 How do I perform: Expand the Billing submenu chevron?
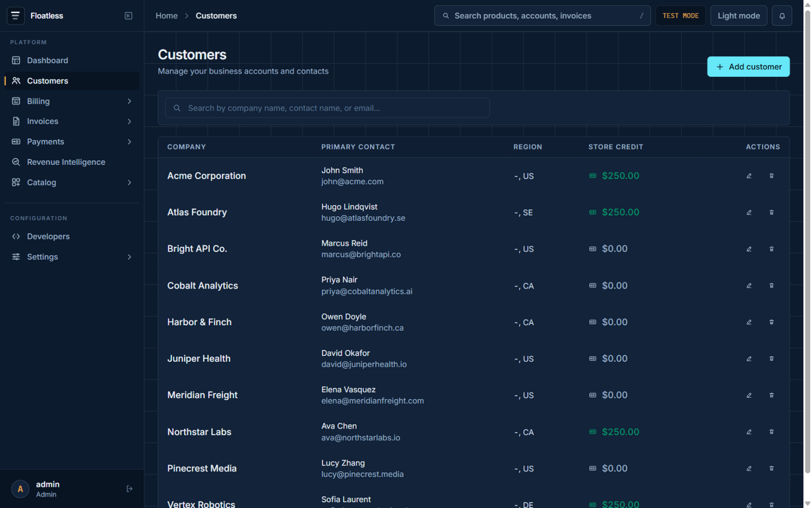[x=129, y=101]
